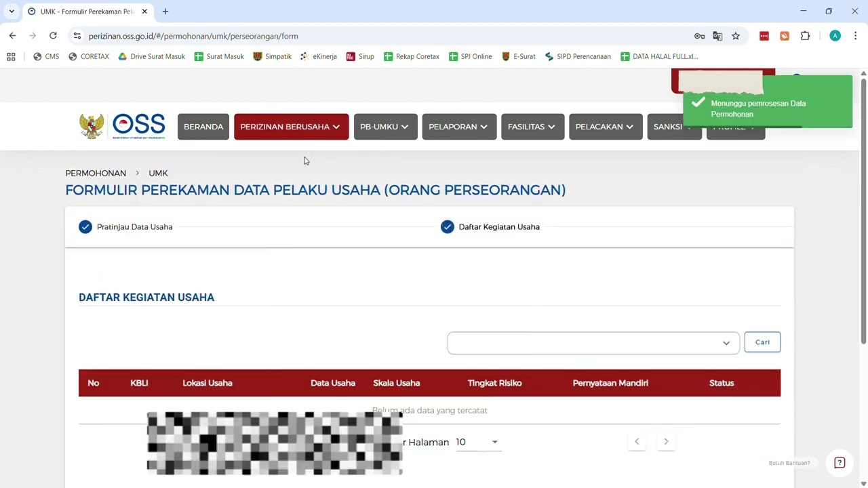
Task: Expand the PB-UMKU menu
Action: (385, 127)
